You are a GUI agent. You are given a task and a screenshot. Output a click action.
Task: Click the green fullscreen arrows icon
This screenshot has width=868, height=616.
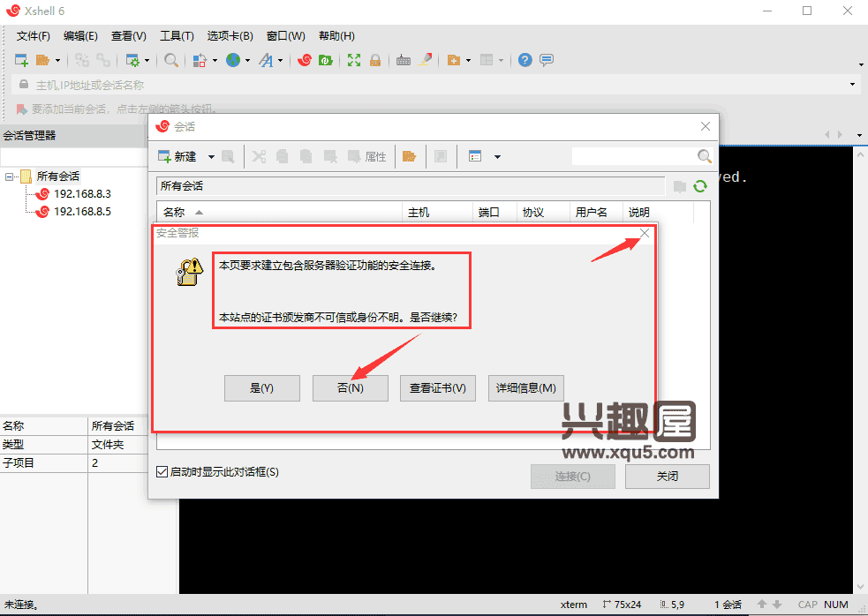pos(354,60)
